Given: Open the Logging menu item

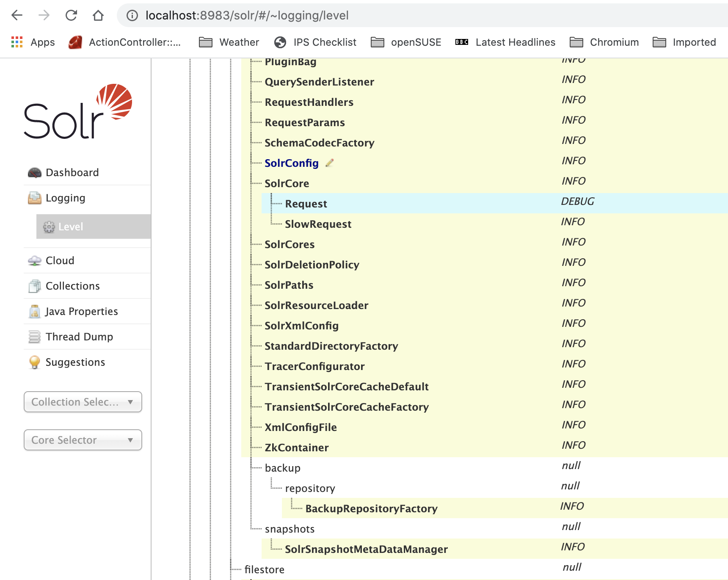Looking at the screenshot, I should 87,198.
